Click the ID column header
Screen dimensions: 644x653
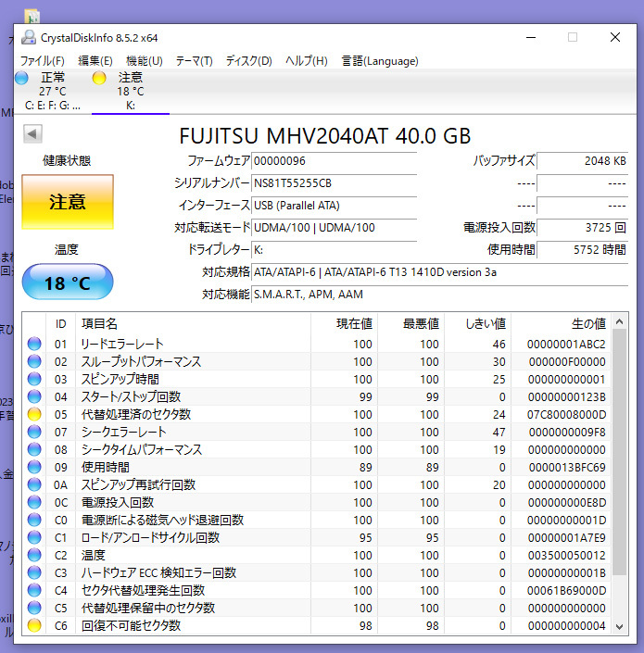[61, 323]
